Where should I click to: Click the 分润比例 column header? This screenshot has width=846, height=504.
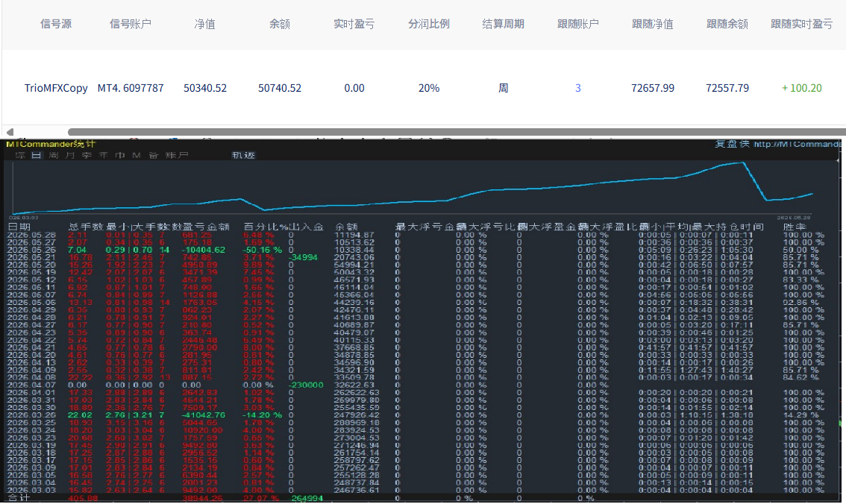429,24
